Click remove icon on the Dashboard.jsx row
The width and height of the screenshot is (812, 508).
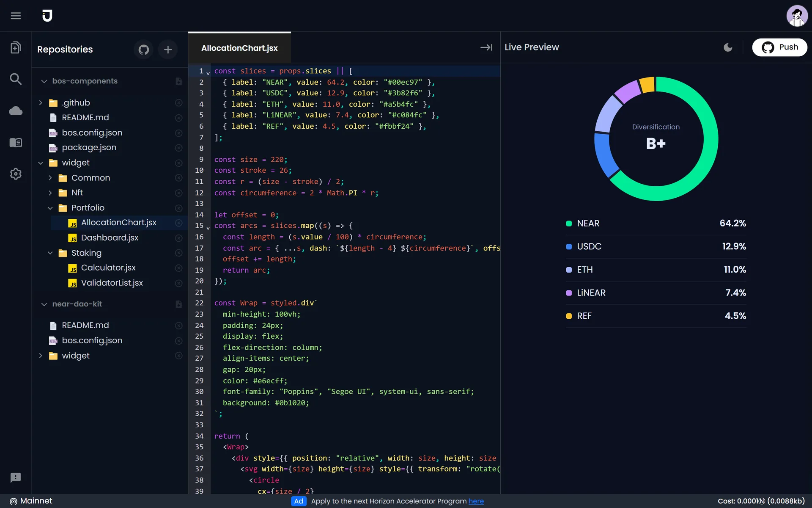[178, 238]
